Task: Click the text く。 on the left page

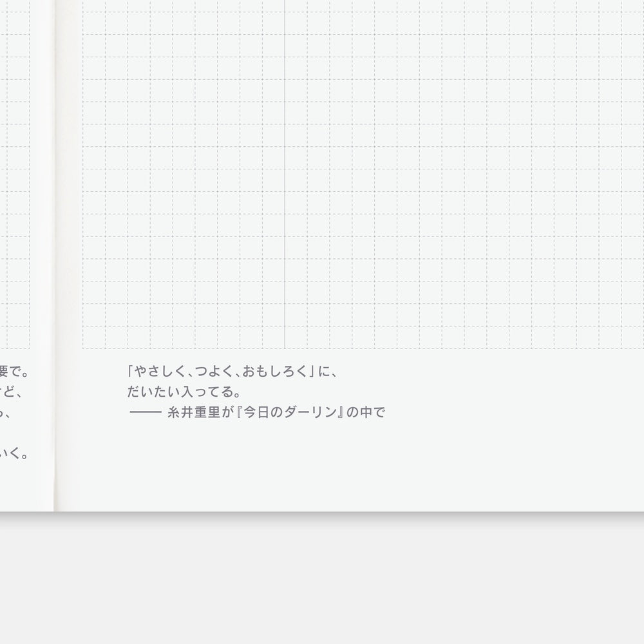Action: (19, 455)
